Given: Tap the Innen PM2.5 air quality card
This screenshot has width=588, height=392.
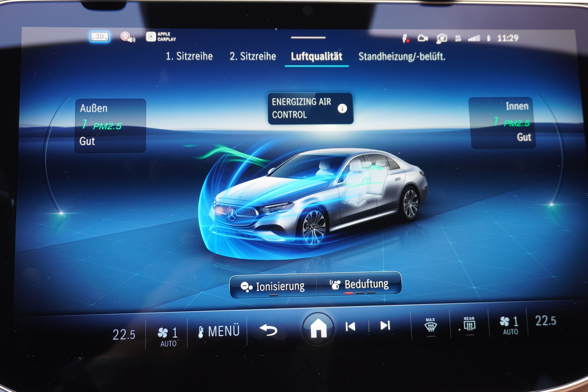Looking at the screenshot, I should tap(502, 123).
